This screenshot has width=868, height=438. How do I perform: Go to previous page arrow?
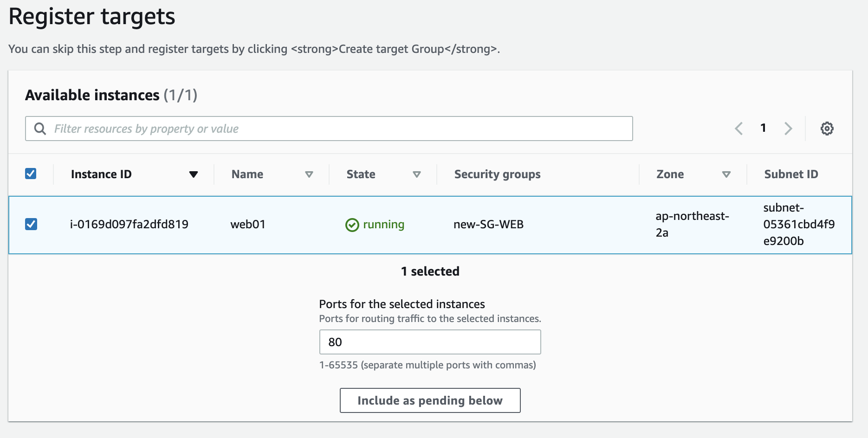click(x=738, y=129)
